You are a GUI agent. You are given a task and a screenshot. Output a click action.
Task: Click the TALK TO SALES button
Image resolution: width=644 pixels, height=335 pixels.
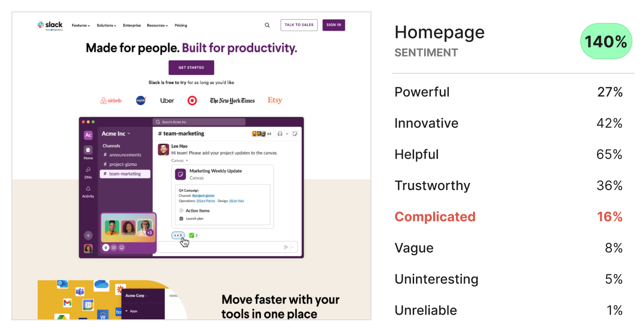point(299,25)
